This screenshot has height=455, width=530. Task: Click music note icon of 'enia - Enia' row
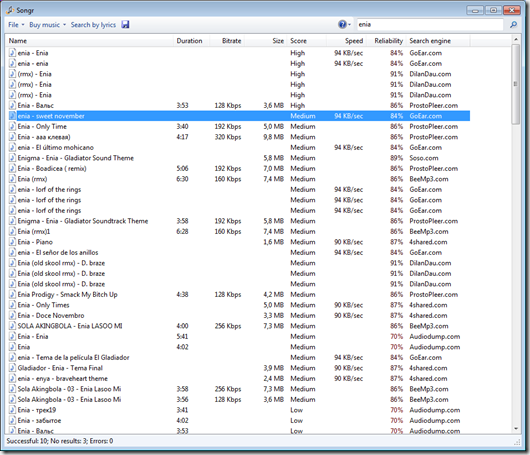(x=12, y=53)
